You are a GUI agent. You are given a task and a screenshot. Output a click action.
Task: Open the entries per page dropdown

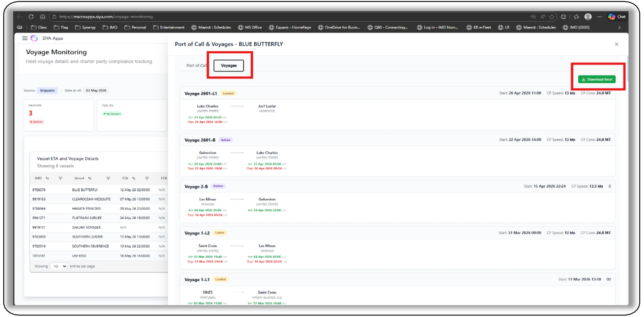pos(58,266)
